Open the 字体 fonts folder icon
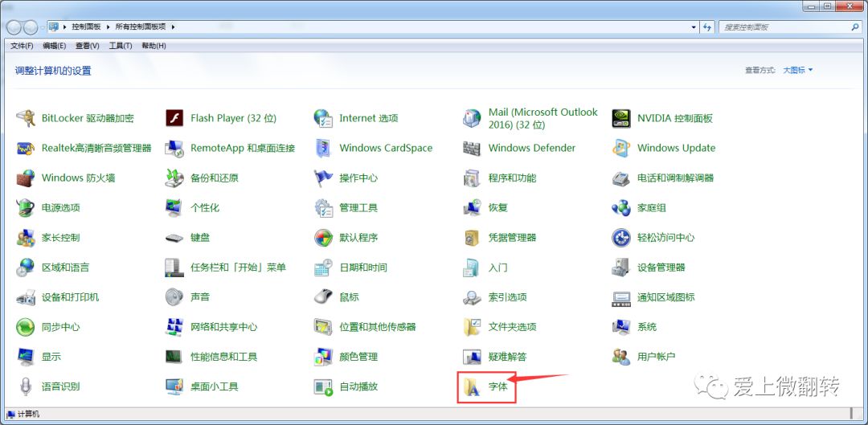This screenshot has width=868, height=425. coord(473,386)
